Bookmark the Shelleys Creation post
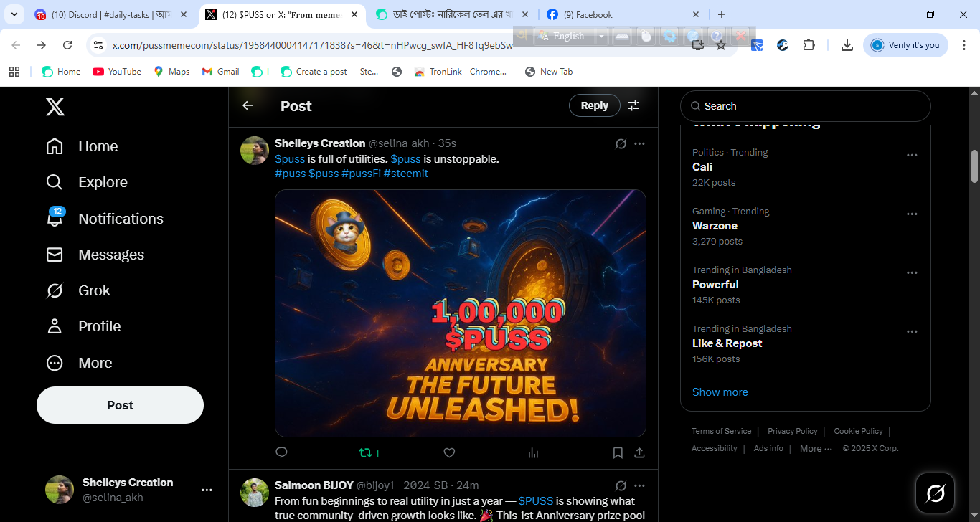This screenshot has width=980, height=522. 618,452
